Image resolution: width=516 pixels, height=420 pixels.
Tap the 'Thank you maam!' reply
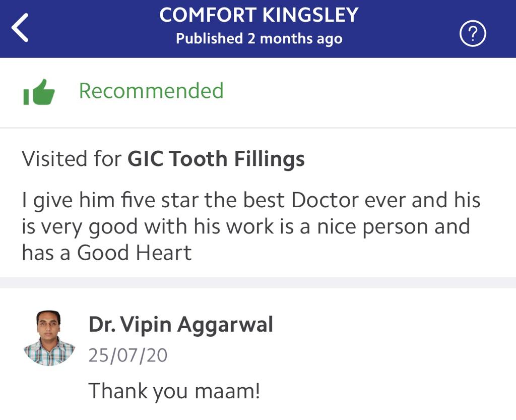point(174,391)
